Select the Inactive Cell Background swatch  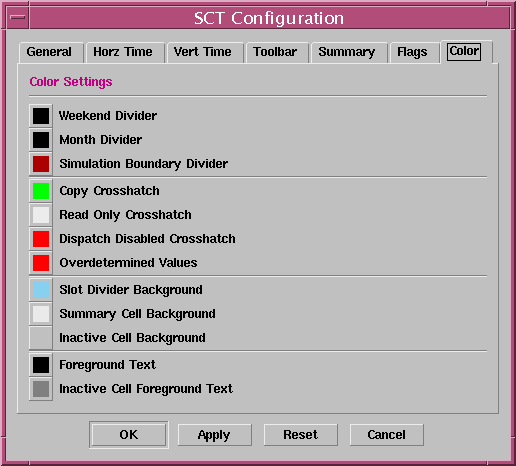point(41,338)
